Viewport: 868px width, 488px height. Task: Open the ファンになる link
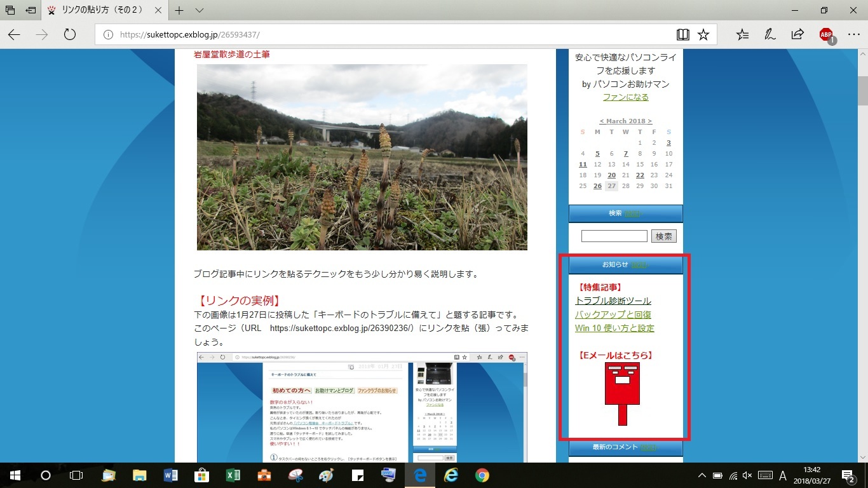click(x=626, y=97)
